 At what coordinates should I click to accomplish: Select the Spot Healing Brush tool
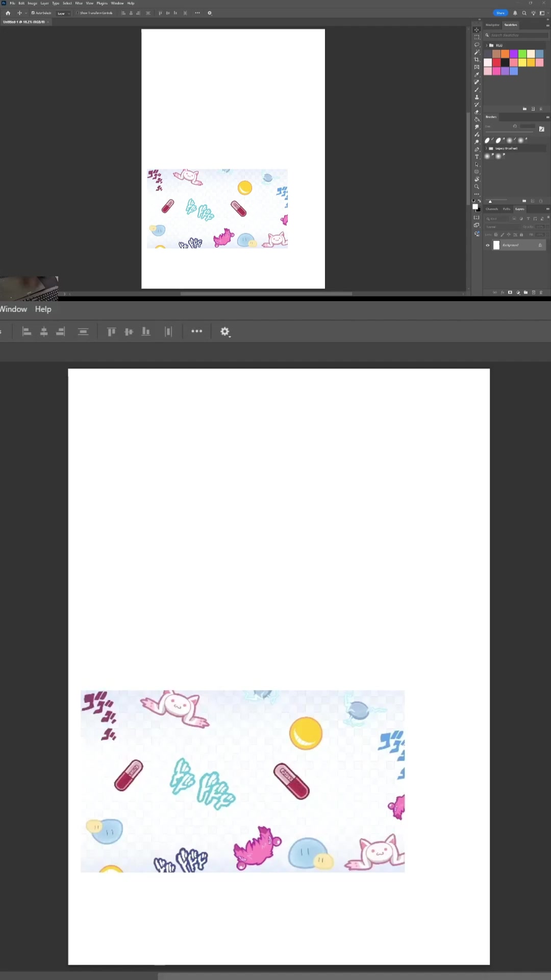click(477, 82)
